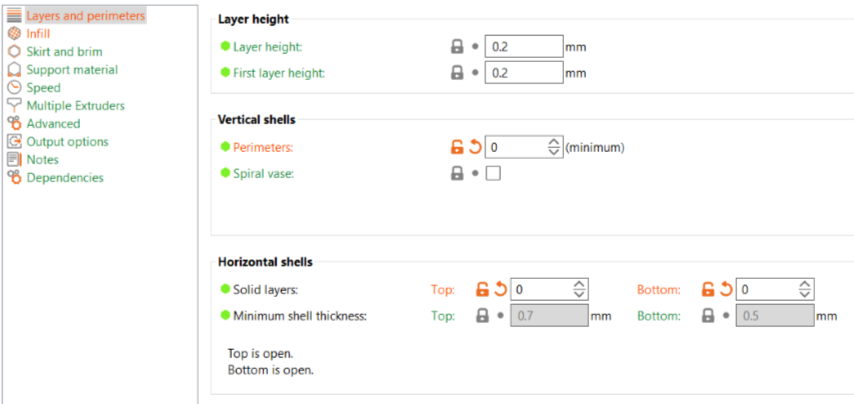Click the Notes page icon

point(15,160)
